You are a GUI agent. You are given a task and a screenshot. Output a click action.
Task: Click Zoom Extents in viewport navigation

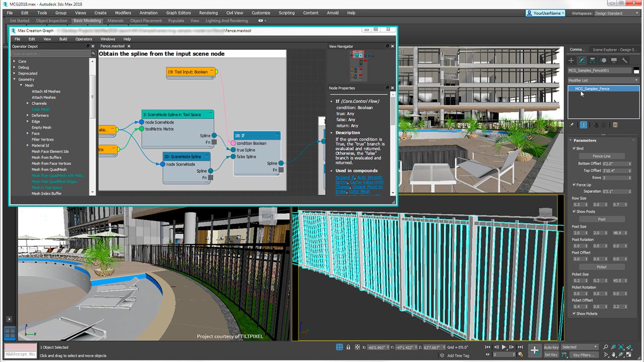point(620,347)
